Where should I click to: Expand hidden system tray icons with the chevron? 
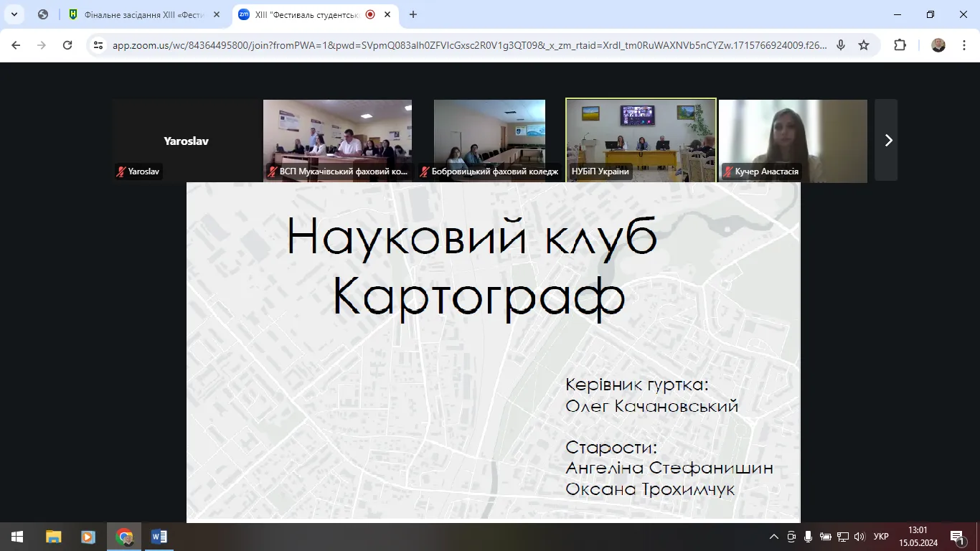773,536
